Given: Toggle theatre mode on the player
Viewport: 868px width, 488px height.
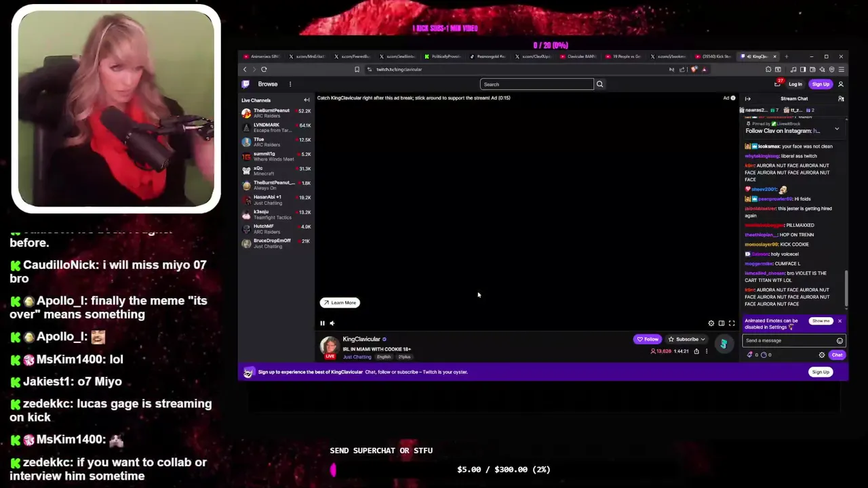Looking at the screenshot, I should (722, 323).
